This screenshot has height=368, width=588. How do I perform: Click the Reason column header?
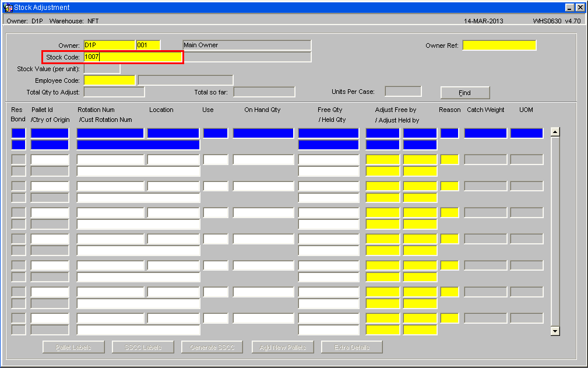(450, 110)
